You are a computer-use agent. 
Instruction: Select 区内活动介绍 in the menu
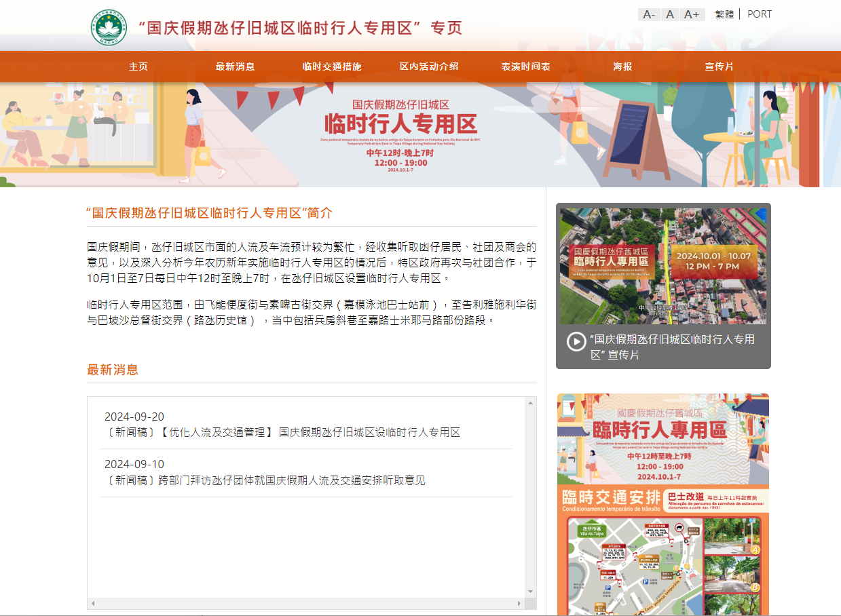pos(429,66)
